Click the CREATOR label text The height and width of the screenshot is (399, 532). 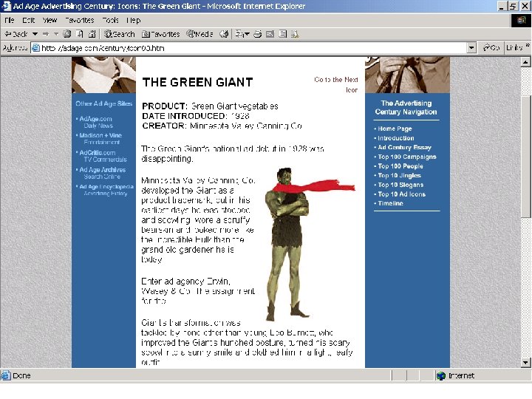coord(164,126)
